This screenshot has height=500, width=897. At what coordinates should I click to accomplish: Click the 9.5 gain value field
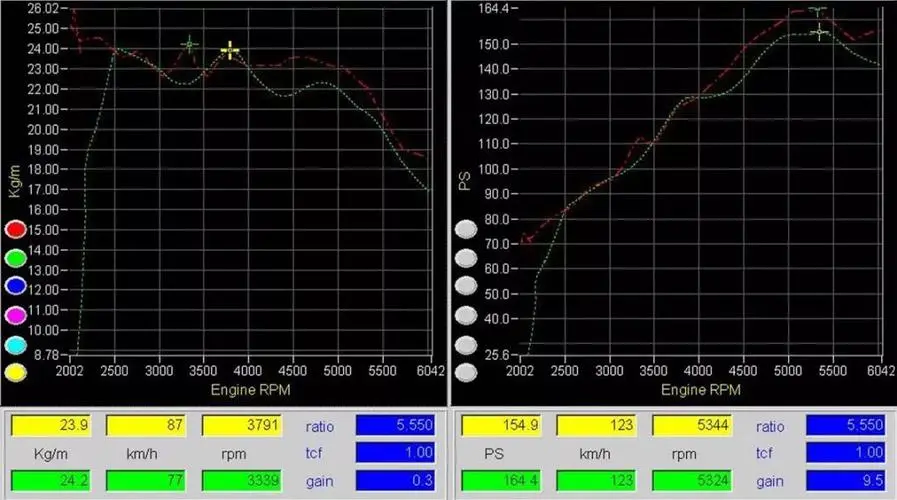(846, 481)
